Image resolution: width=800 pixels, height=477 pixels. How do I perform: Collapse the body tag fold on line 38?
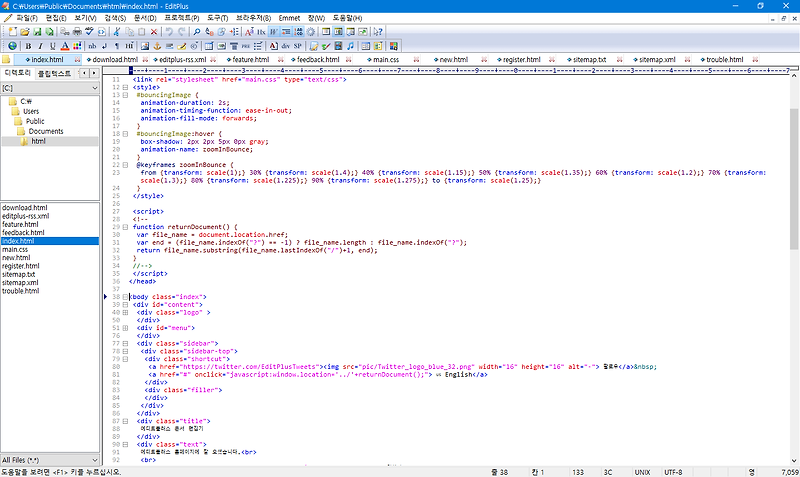tap(125, 297)
